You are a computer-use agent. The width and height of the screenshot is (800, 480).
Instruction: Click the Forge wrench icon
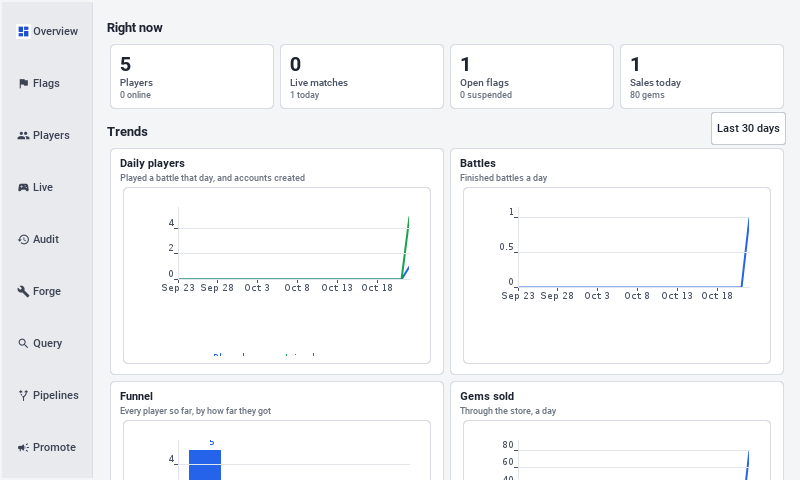tap(23, 292)
